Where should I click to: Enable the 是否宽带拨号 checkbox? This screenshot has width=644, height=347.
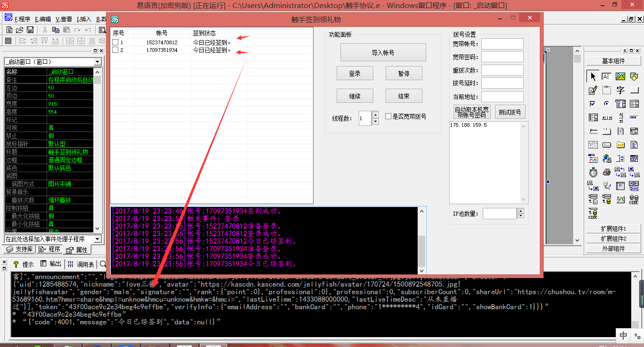(388, 116)
